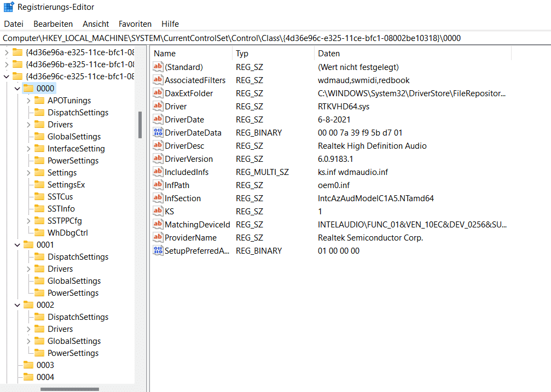Click the string icon beside DriverDesc
This screenshot has height=392, width=551.
coord(158,146)
